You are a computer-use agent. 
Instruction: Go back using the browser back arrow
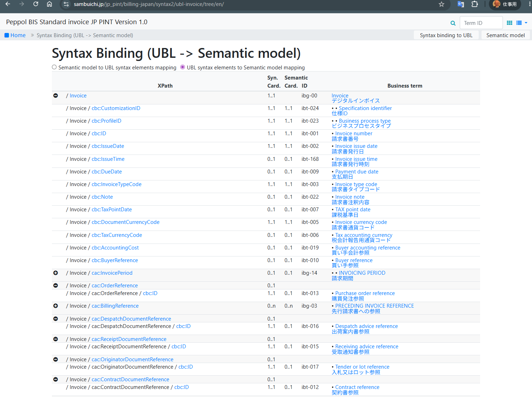pos(8,4)
